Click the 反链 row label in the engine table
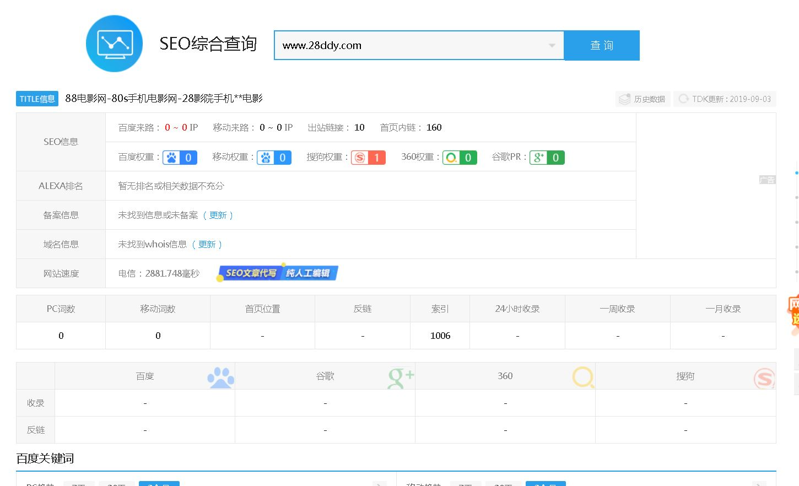 [36, 430]
